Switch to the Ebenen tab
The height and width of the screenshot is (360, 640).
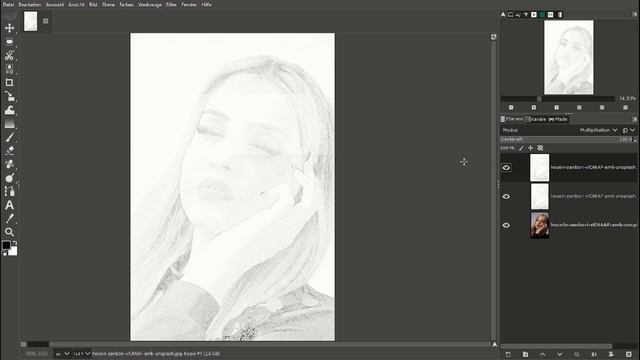(512, 119)
